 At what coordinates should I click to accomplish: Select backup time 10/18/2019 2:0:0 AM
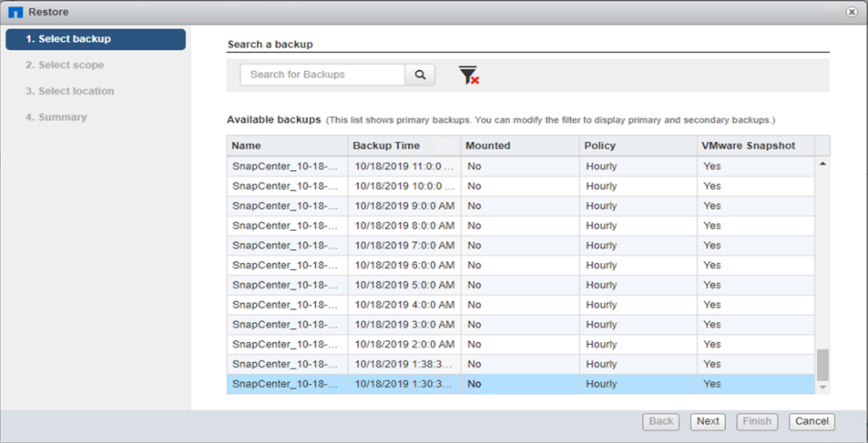(405, 345)
